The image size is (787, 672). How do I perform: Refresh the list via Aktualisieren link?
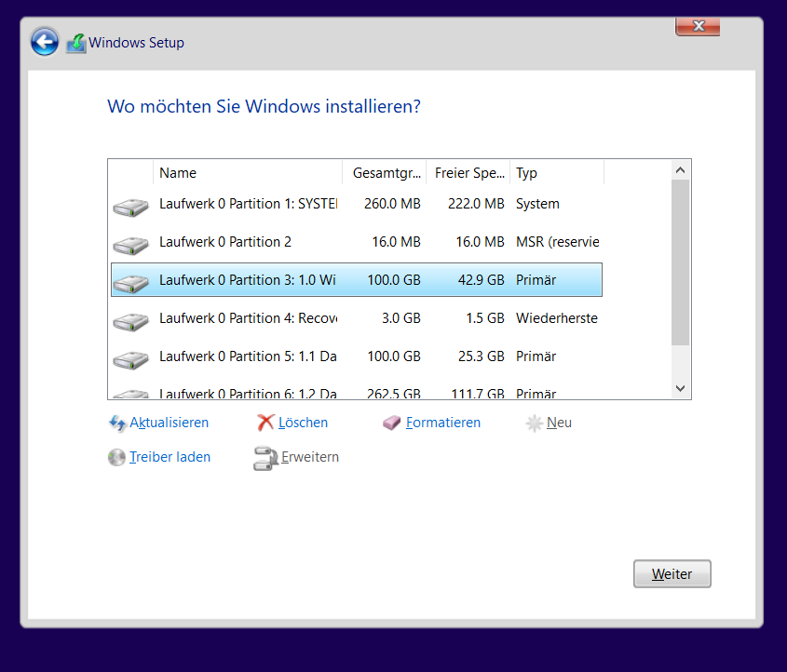(x=170, y=423)
